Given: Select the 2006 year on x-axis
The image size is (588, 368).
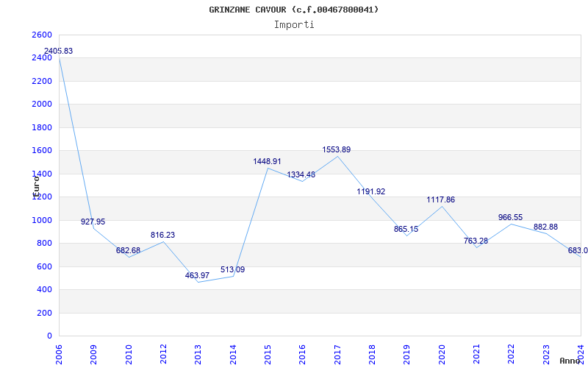Looking at the screenshot, I should (x=60, y=352).
